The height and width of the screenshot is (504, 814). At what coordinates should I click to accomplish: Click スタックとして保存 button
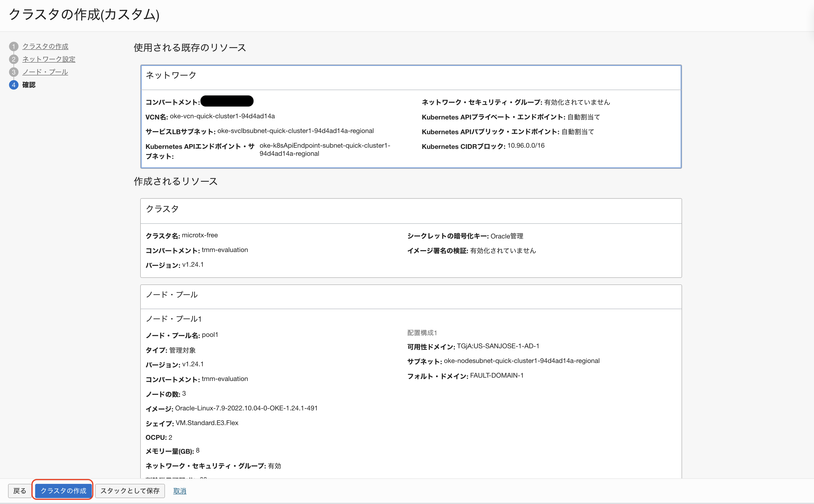[x=130, y=491]
